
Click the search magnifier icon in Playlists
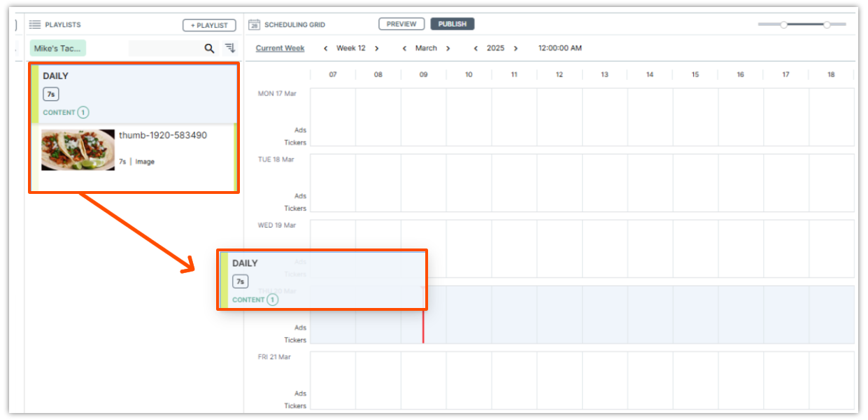click(x=209, y=48)
